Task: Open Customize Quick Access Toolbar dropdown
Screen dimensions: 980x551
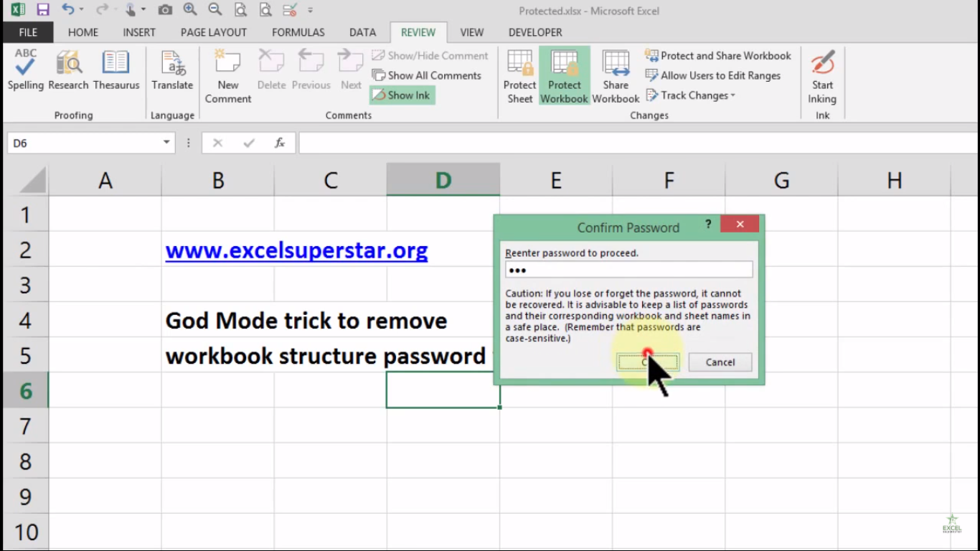Action: point(310,10)
